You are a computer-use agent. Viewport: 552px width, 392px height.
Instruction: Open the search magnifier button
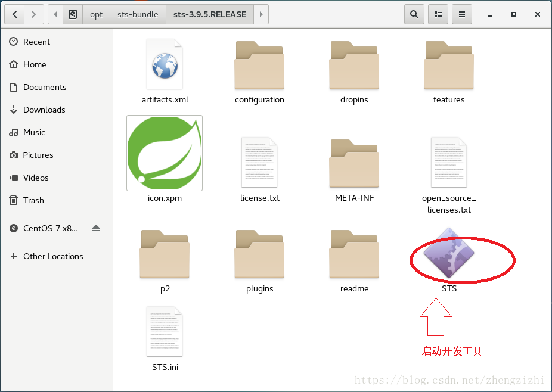(x=414, y=14)
